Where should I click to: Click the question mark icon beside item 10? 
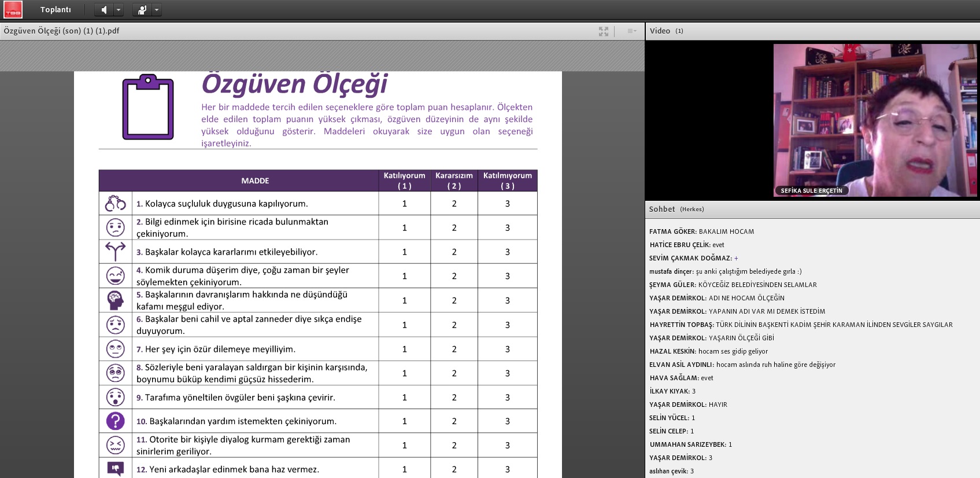click(x=116, y=421)
